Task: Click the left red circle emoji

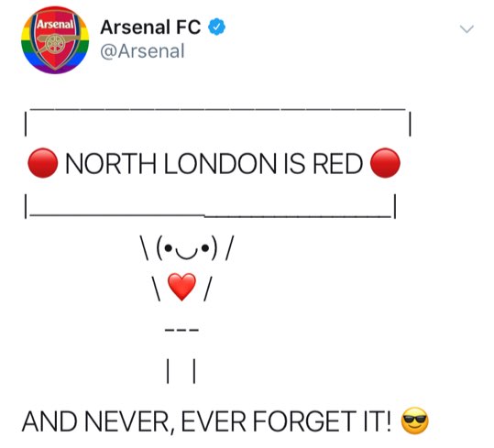Action: [43, 163]
